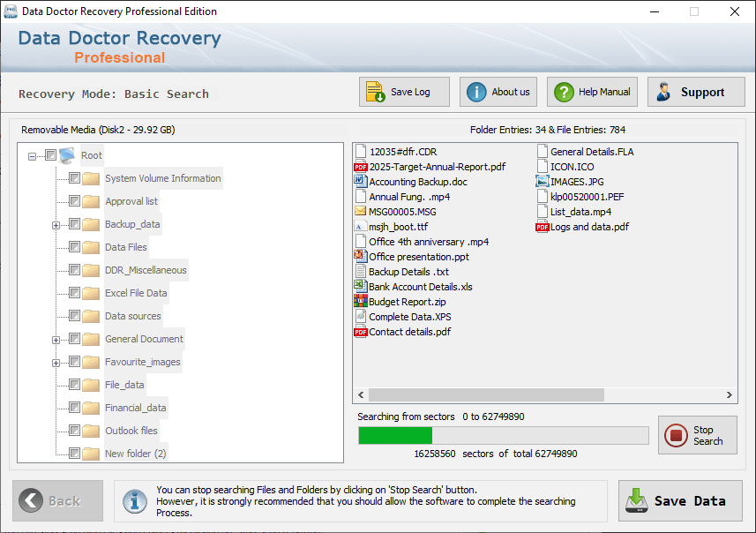Screen dimensions: 756x533
Task: Click the Help Manual question mark icon
Action: tap(564, 92)
